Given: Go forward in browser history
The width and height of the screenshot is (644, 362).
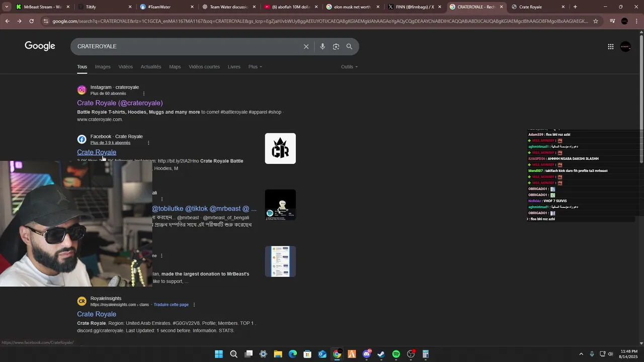Looking at the screenshot, I should click(19, 21).
